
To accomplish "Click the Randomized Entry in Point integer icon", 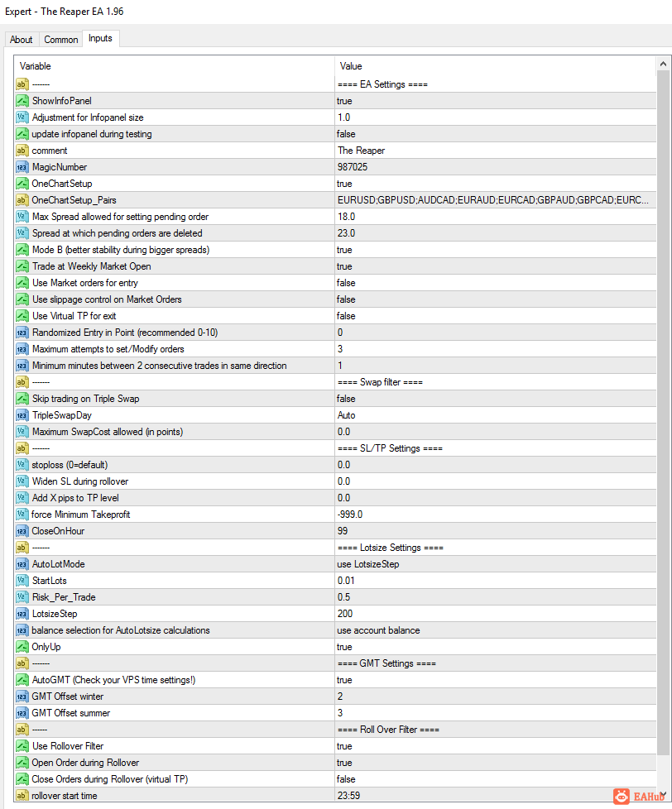I will point(22,333).
